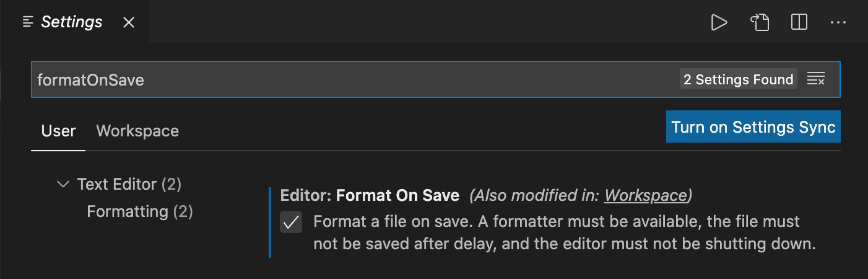The width and height of the screenshot is (868, 279).
Task: Collapse the Text Editor tree chevron
Action: coord(63,184)
